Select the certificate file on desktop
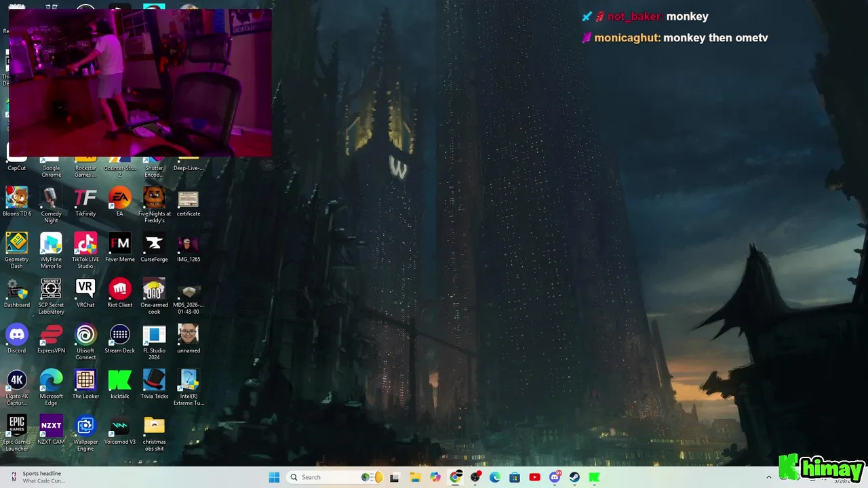 point(188,203)
